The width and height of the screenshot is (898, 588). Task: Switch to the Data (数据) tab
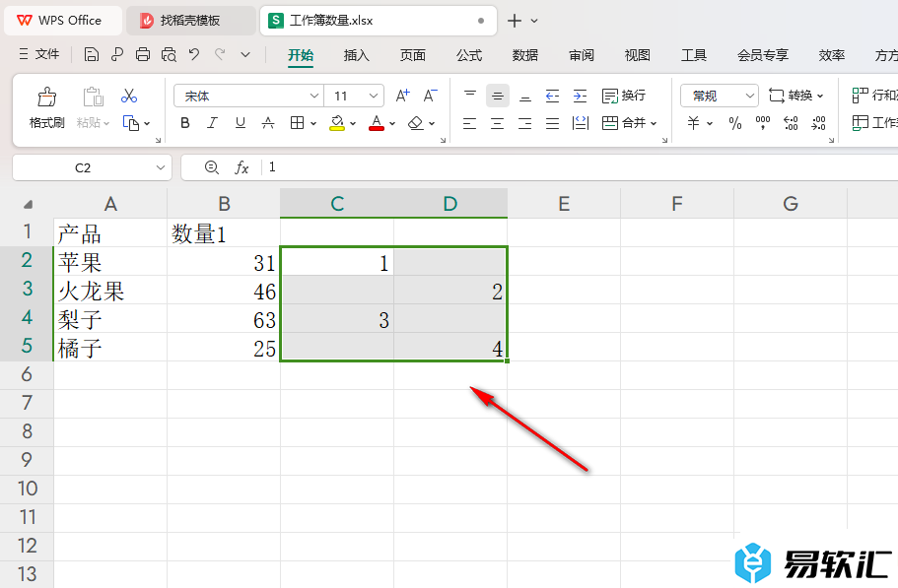click(525, 55)
